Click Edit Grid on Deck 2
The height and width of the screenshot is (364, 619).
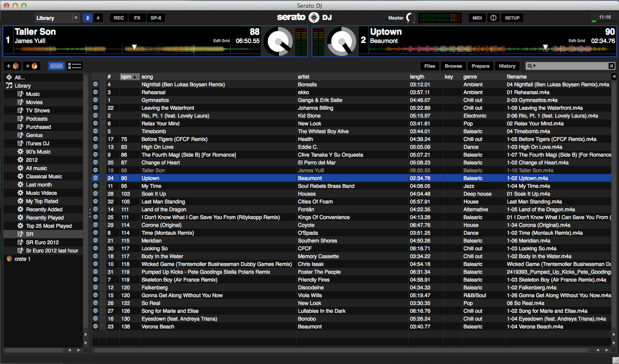coord(577,41)
